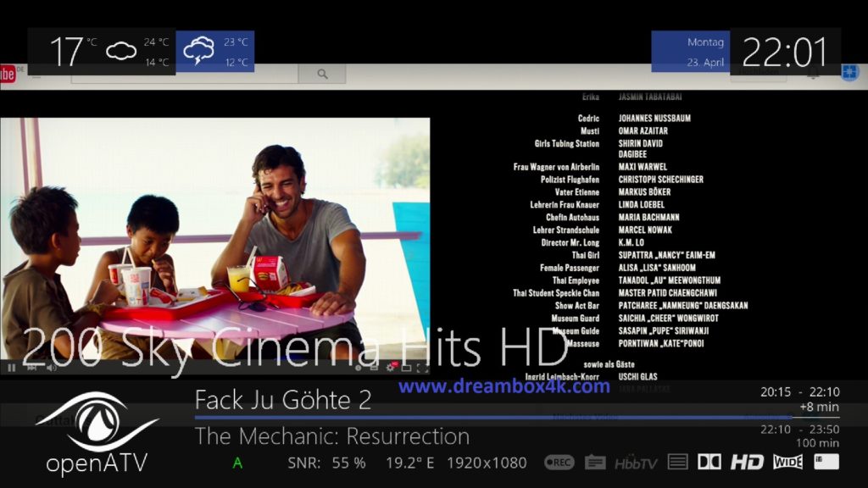Click the WIDE aspect ratio icon
The image size is (868, 488).
[787, 462]
